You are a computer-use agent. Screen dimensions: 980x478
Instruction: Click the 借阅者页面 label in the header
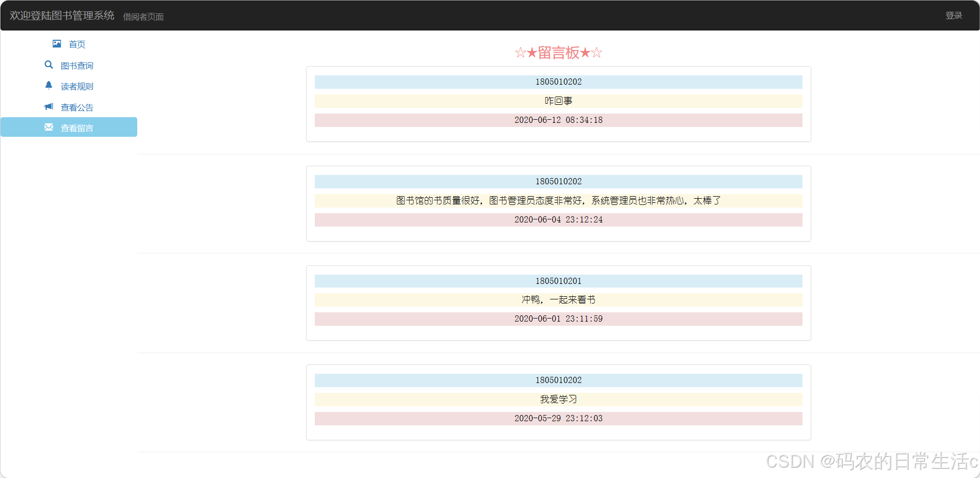143,17
